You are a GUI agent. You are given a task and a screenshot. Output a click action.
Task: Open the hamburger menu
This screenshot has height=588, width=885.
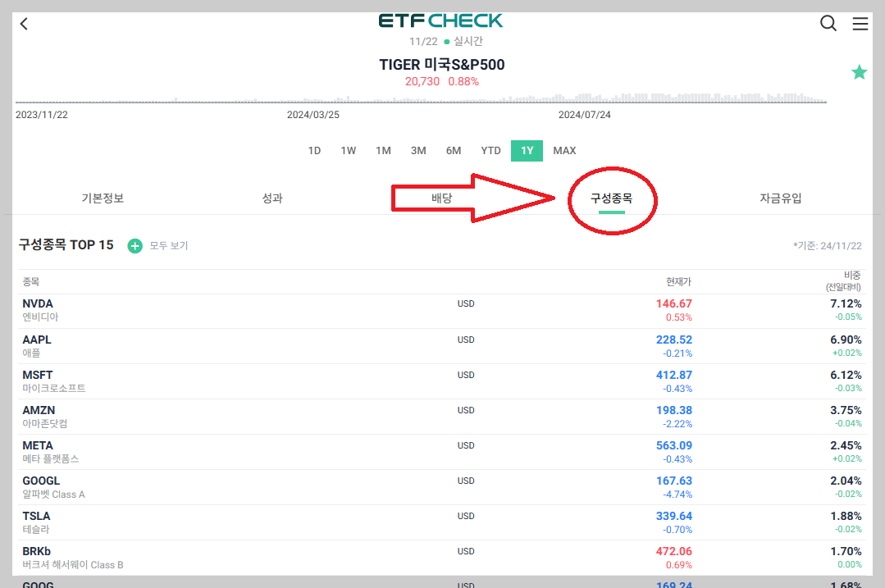860,24
